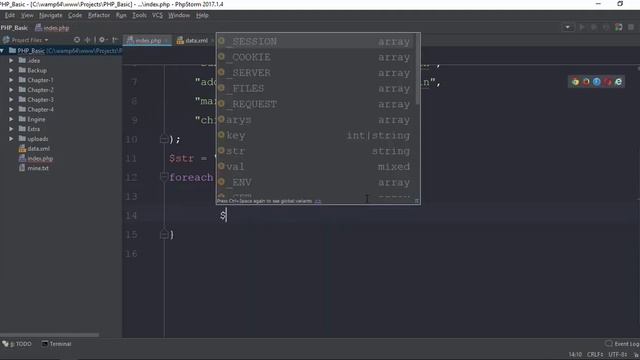The width and height of the screenshot is (640, 360).
Task: Click the Run play icon
Action: pos(582,27)
